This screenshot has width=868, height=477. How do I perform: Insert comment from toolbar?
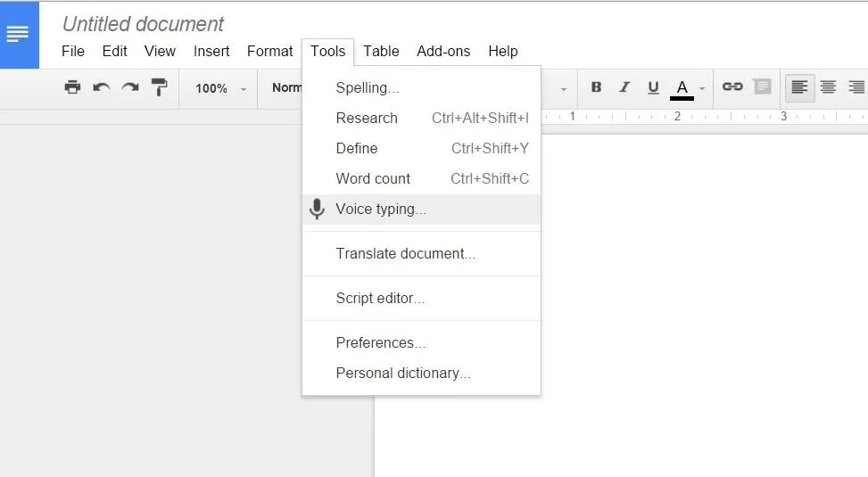(762, 86)
